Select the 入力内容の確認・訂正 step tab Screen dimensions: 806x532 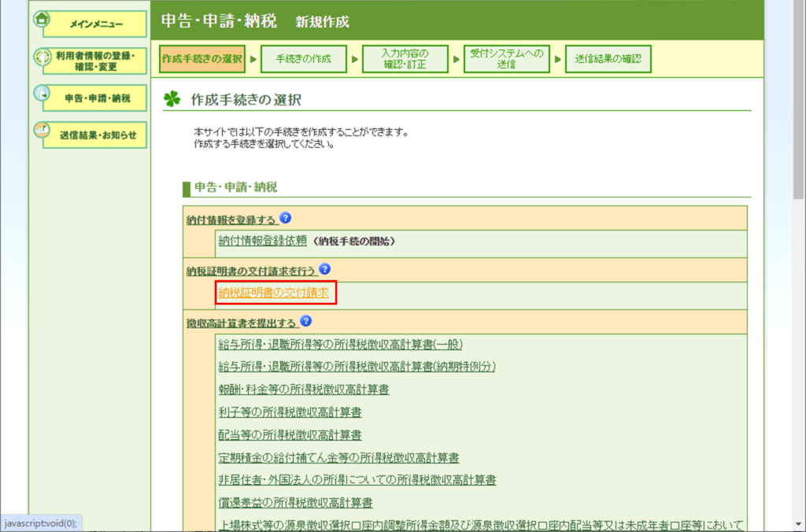coord(405,59)
